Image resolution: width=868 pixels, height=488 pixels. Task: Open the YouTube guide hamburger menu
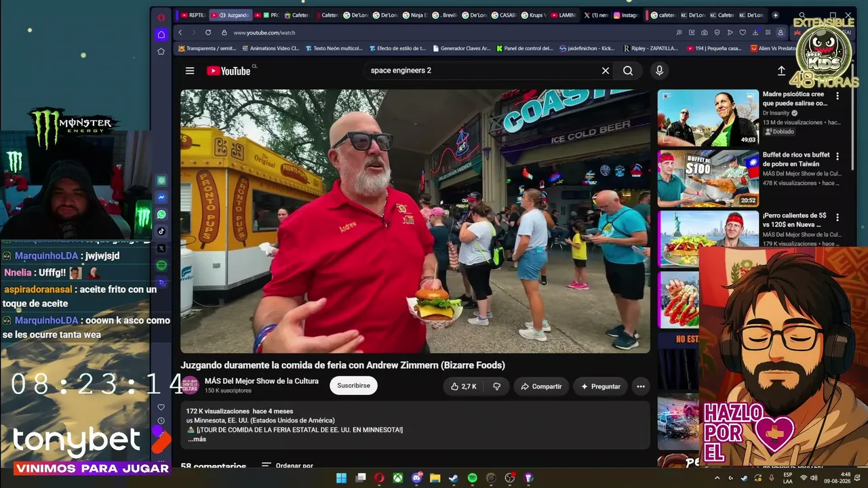pos(190,70)
